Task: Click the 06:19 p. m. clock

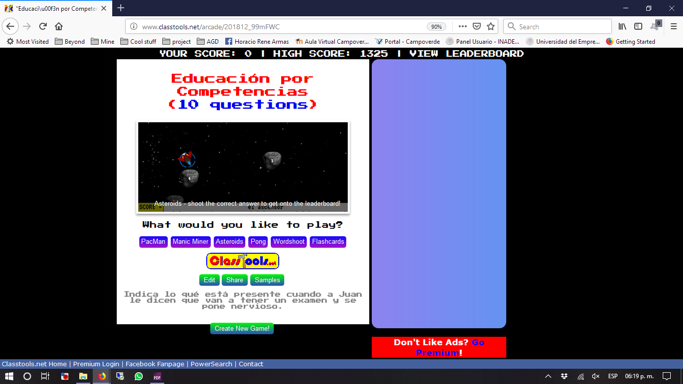Action: click(x=639, y=376)
